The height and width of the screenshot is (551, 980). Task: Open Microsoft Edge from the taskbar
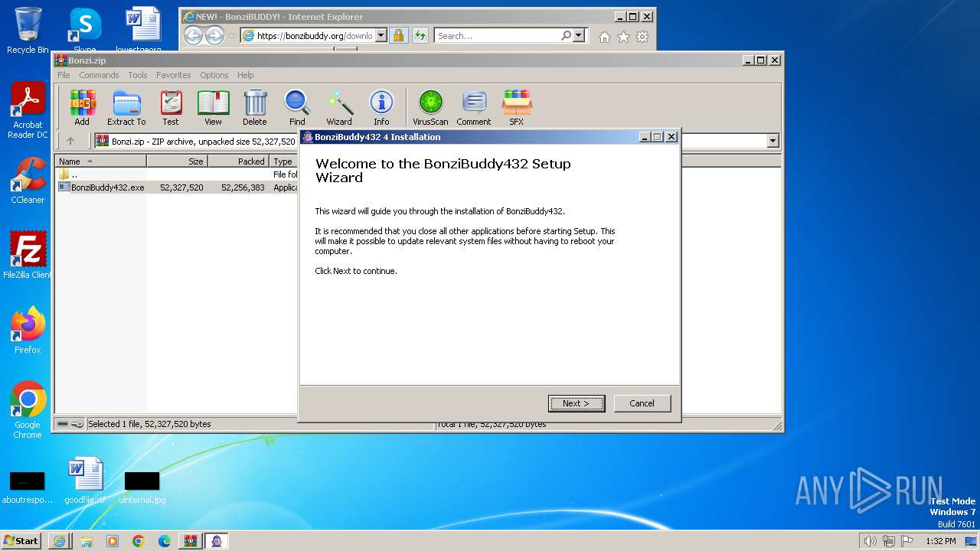coord(164,541)
